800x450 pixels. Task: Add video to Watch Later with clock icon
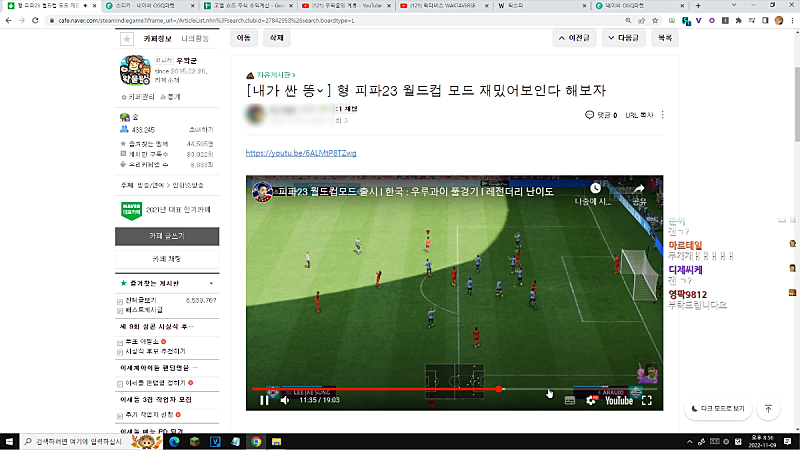(x=595, y=189)
